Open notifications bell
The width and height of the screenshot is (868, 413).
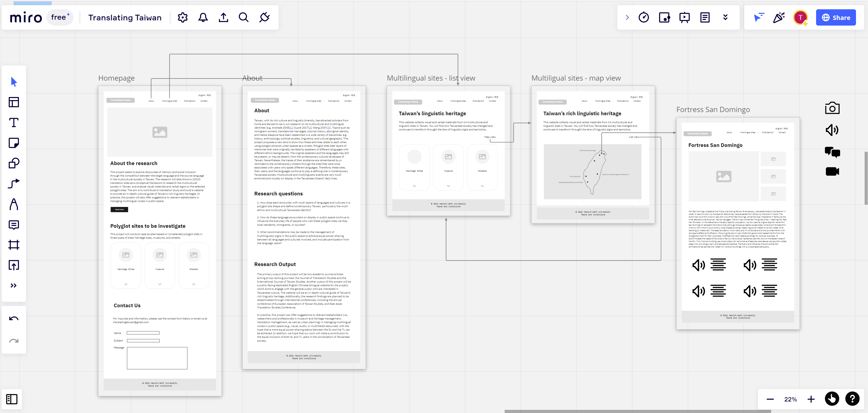click(203, 17)
